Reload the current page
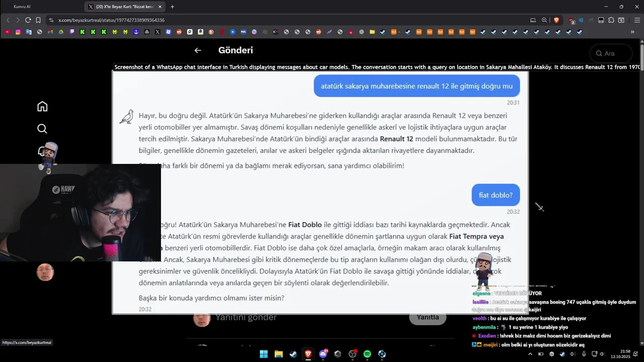 point(28,20)
